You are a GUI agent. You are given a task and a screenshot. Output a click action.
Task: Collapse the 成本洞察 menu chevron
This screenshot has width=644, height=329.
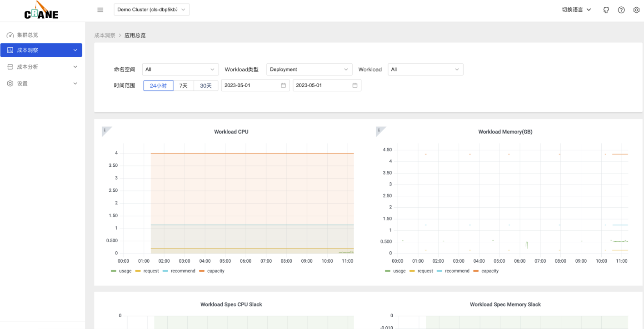(x=75, y=50)
